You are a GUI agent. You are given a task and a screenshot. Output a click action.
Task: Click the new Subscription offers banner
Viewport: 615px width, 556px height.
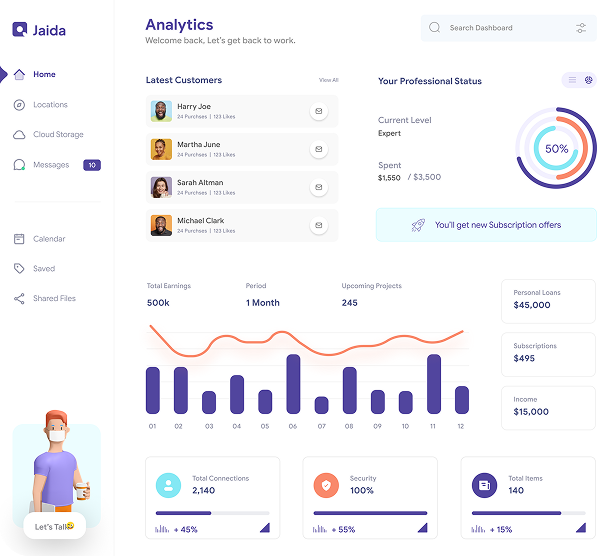(x=486, y=225)
